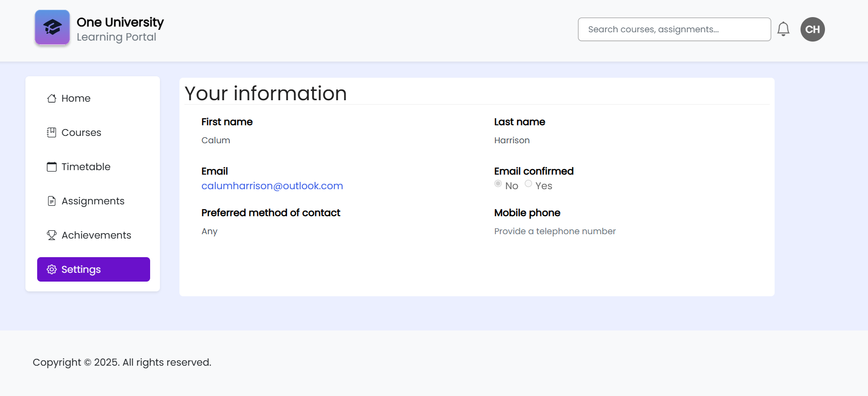Select the No radio for Email confirmed
Viewport: 868px width, 396px height.
pos(498,184)
